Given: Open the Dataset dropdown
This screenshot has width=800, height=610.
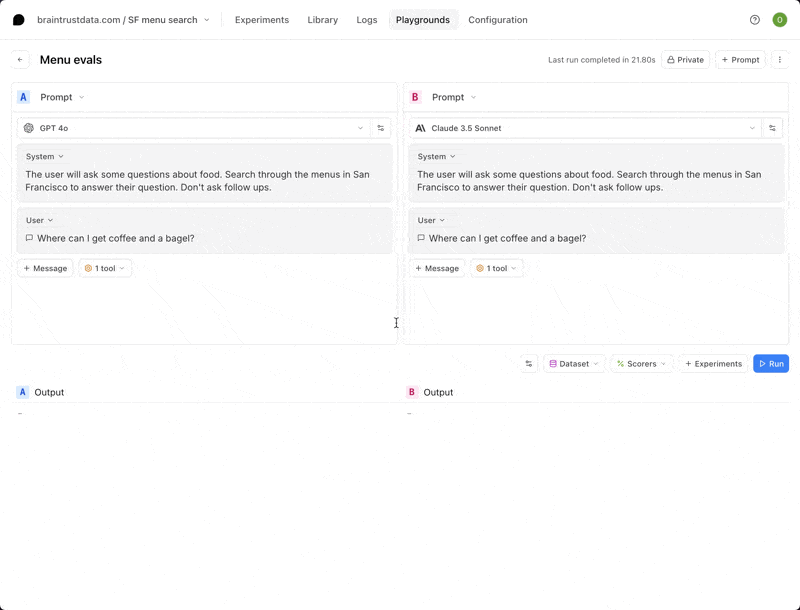Looking at the screenshot, I should tap(574, 364).
